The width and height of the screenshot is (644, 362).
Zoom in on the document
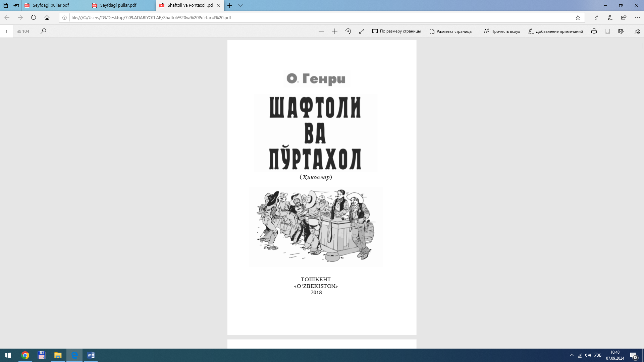click(335, 31)
